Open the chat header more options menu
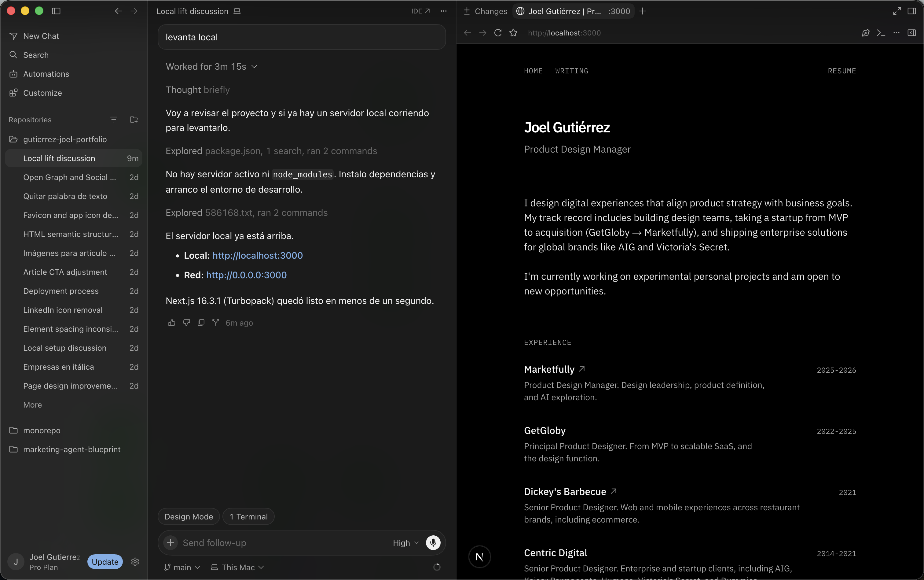The image size is (924, 580). coord(443,11)
